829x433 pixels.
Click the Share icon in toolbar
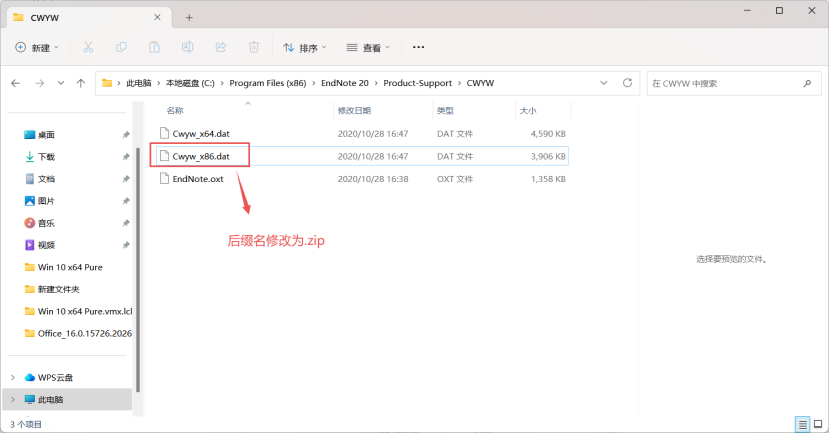[220, 48]
